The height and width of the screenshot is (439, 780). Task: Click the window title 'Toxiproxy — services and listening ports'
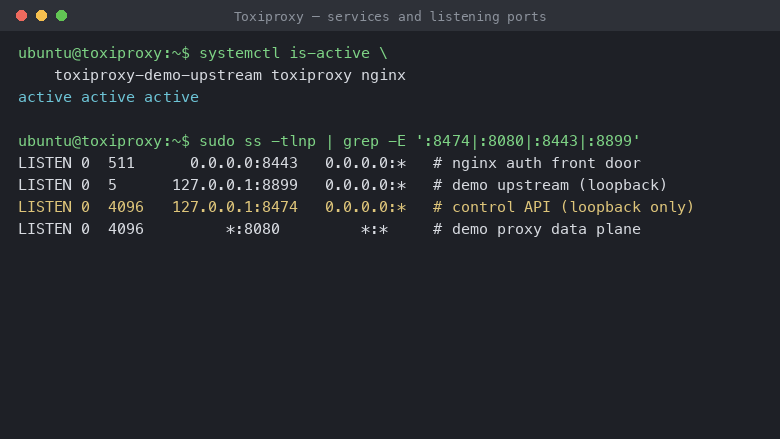[x=390, y=17]
